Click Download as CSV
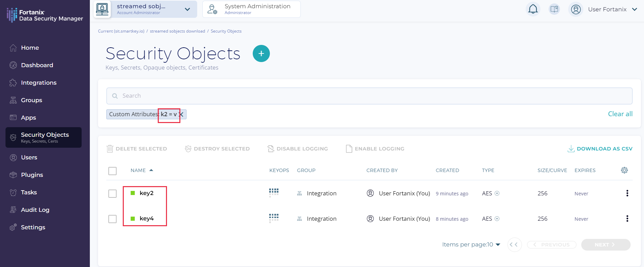Screen dimensions: 644x267 coord(600,149)
